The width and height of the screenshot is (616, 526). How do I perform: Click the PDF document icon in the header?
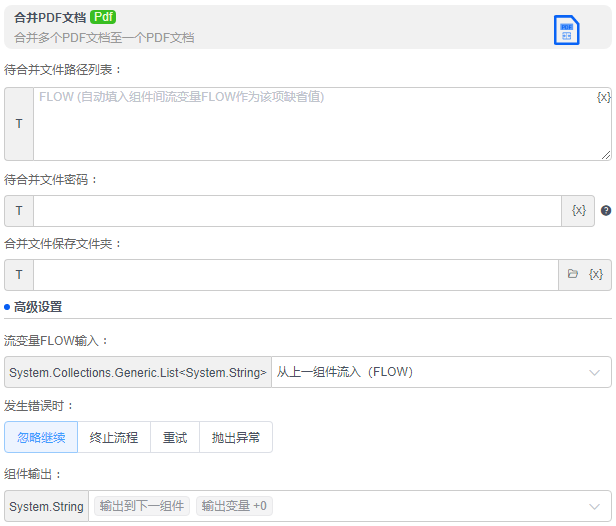(x=567, y=30)
